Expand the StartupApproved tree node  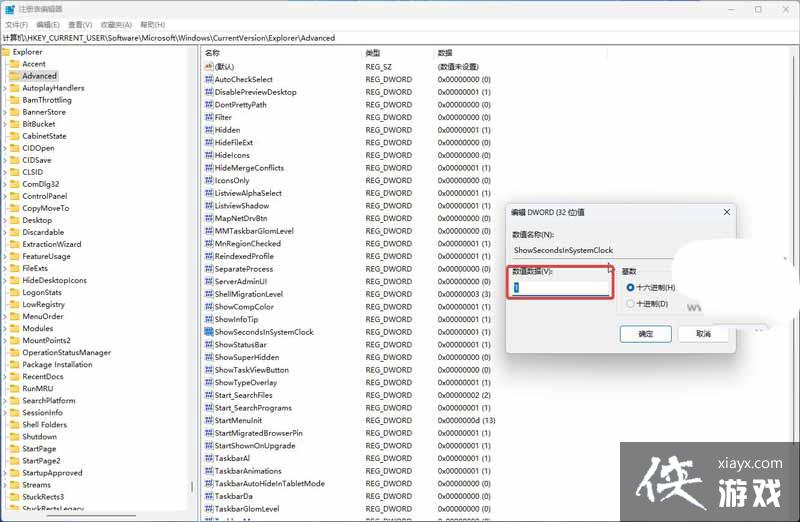(x=5, y=473)
